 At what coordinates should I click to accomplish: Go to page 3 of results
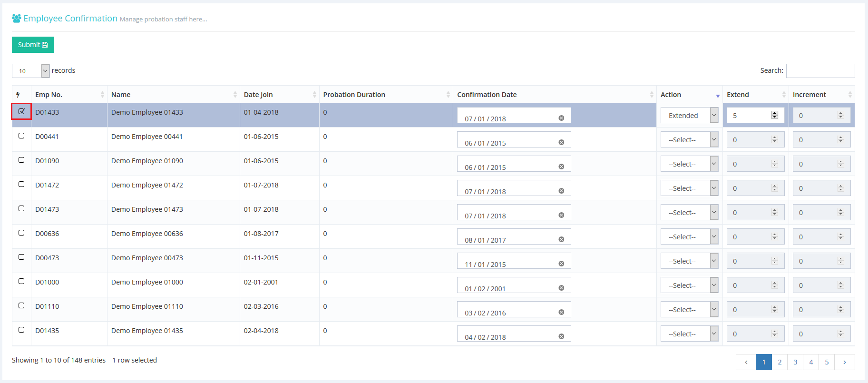pyautogui.click(x=795, y=362)
